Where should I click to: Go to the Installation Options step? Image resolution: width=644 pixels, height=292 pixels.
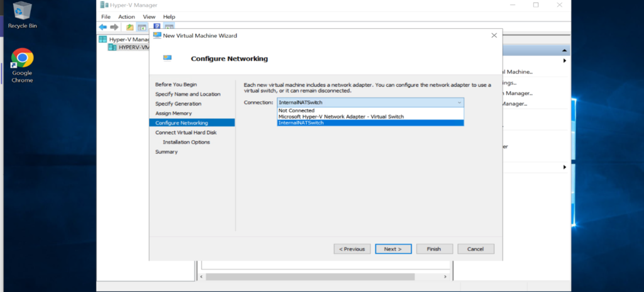[186, 142]
